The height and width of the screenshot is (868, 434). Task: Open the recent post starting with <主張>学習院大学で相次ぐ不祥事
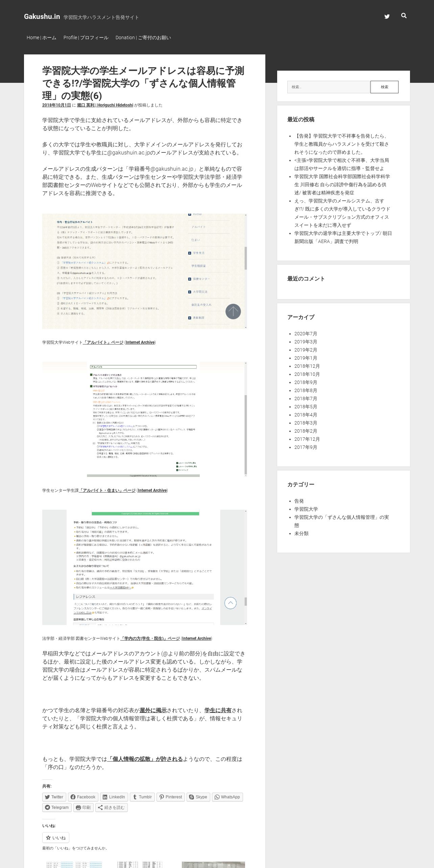(x=341, y=164)
